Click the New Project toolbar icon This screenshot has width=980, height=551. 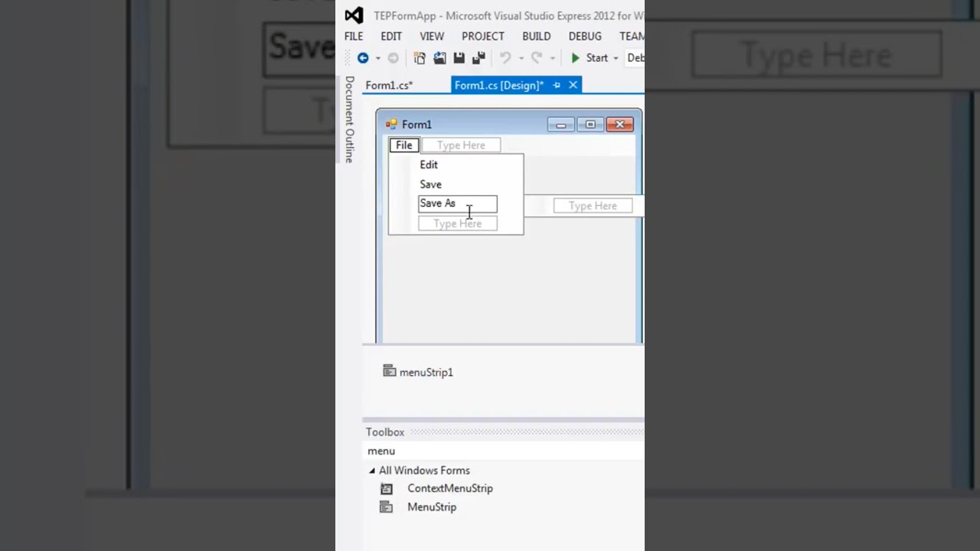point(420,58)
